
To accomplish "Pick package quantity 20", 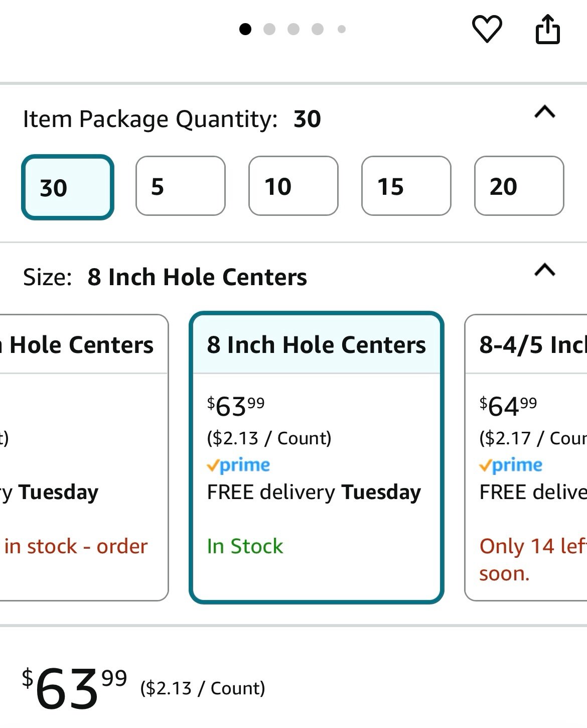I will (519, 186).
